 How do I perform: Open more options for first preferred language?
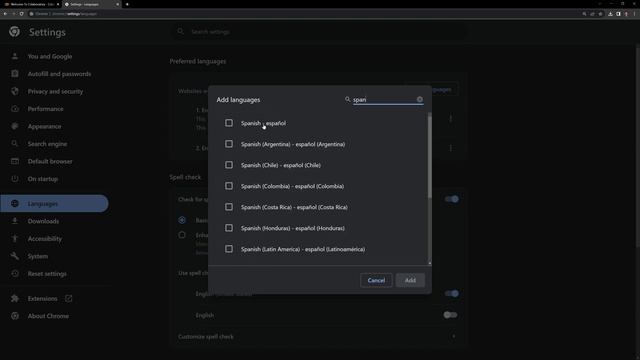[451, 118]
